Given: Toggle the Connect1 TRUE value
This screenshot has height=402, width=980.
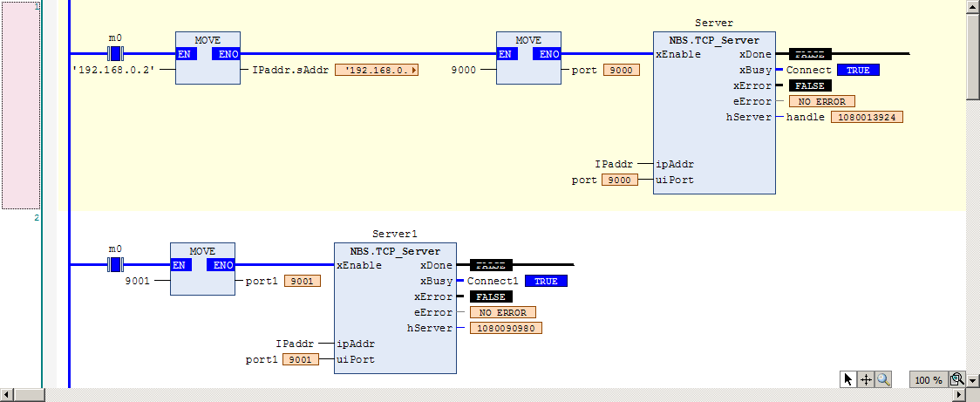Looking at the screenshot, I should [546, 282].
